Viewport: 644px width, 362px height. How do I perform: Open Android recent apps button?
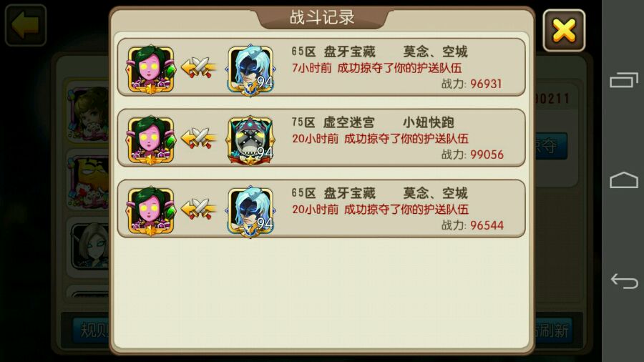coord(623,79)
